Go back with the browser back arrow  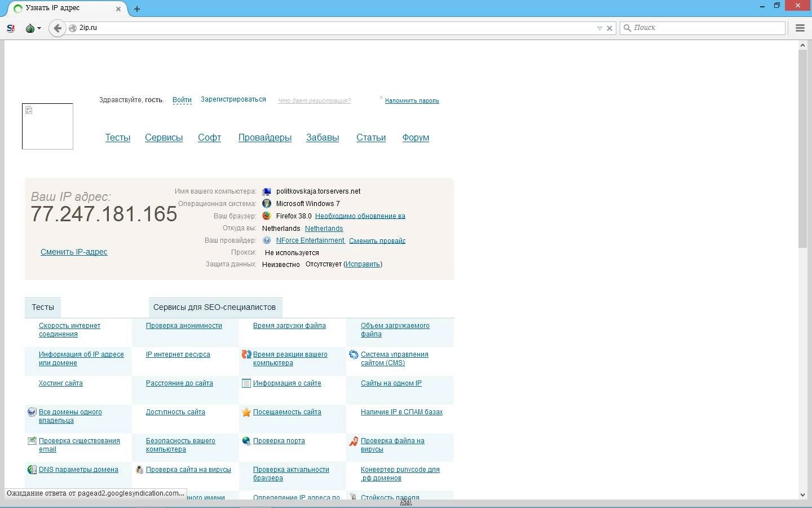(x=58, y=28)
